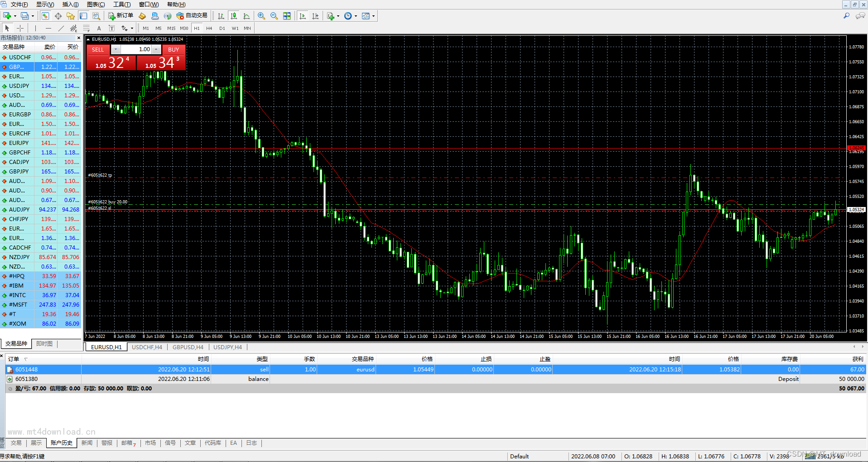Screen dimensions: 868x462
Task: Click the chart Templates icon
Action: point(366,16)
